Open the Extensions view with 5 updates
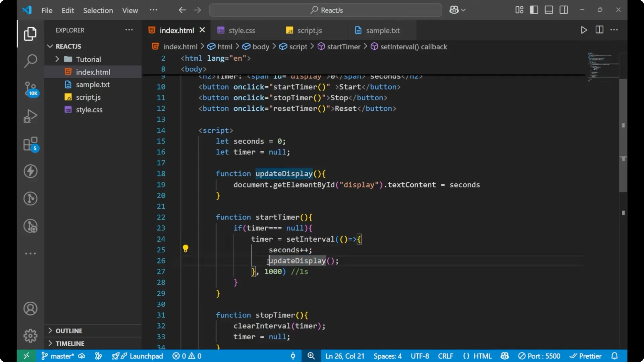This screenshot has height=362, width=644. (x=30, y=144)
